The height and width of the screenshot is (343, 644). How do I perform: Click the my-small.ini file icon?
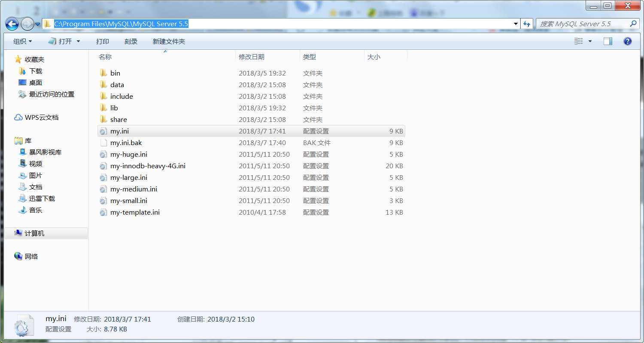pos(103,200)
